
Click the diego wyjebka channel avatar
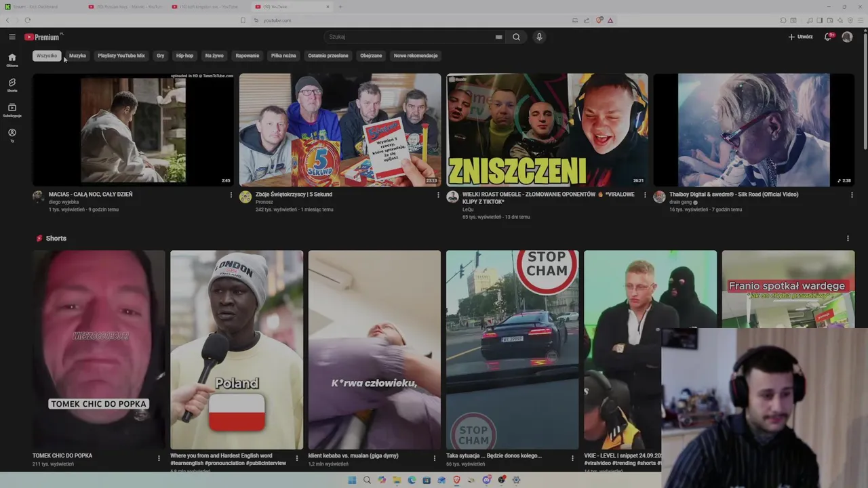click(39, 197)
